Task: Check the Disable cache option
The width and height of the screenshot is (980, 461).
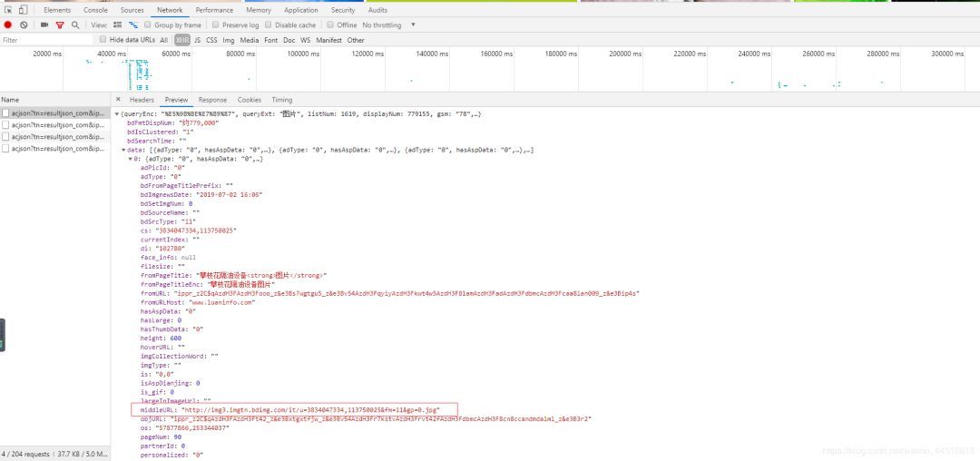Action: (269, 25)
